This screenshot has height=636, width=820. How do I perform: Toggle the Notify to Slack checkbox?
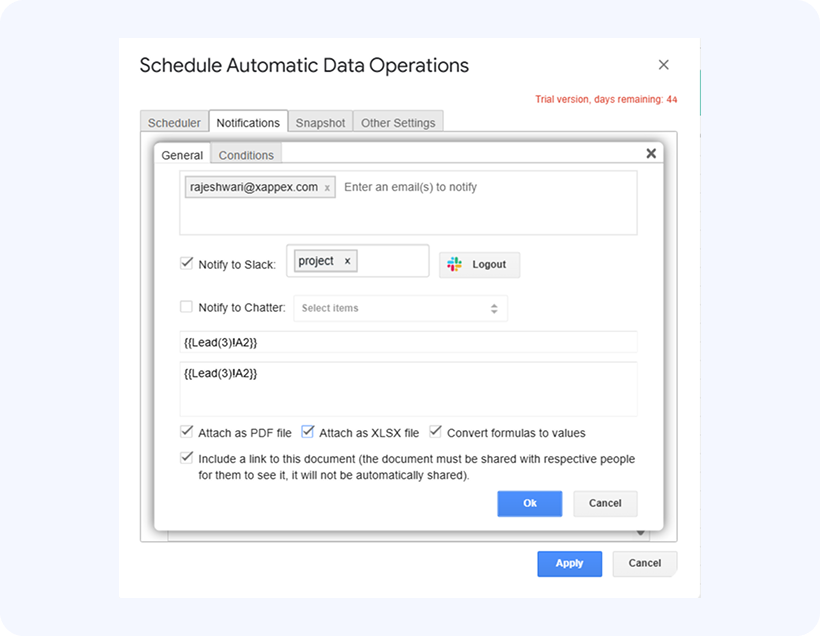pyautogui.click(x=186, y=263)
